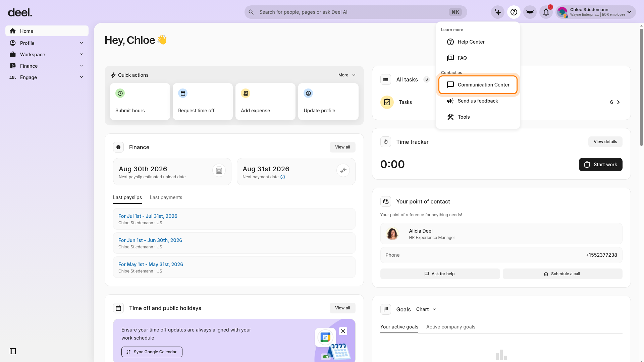
Task: Click the Finance dollar icon
Action: pyautogui.click(x=118, y=147)
